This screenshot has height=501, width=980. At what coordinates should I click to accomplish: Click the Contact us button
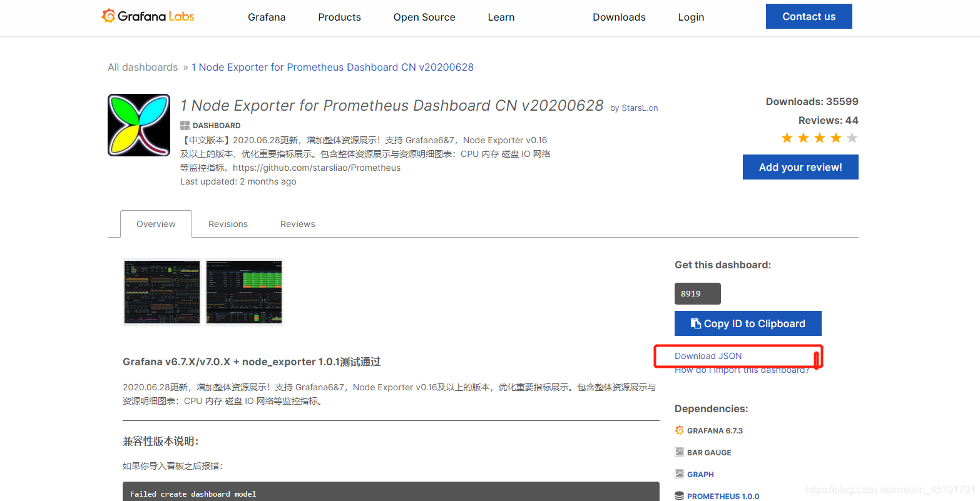point(809,16)
